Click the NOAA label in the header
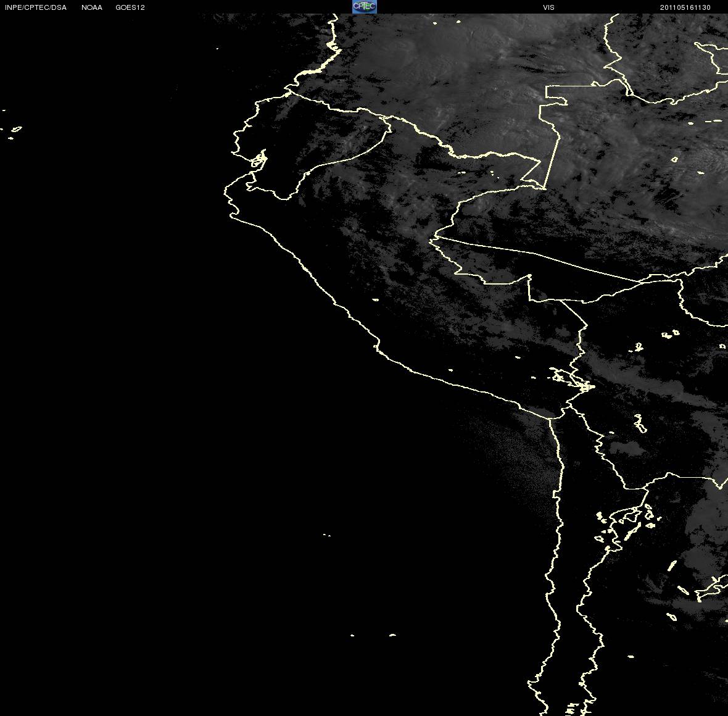Screen dimensions: 728x716 click(x=92, y=7)
